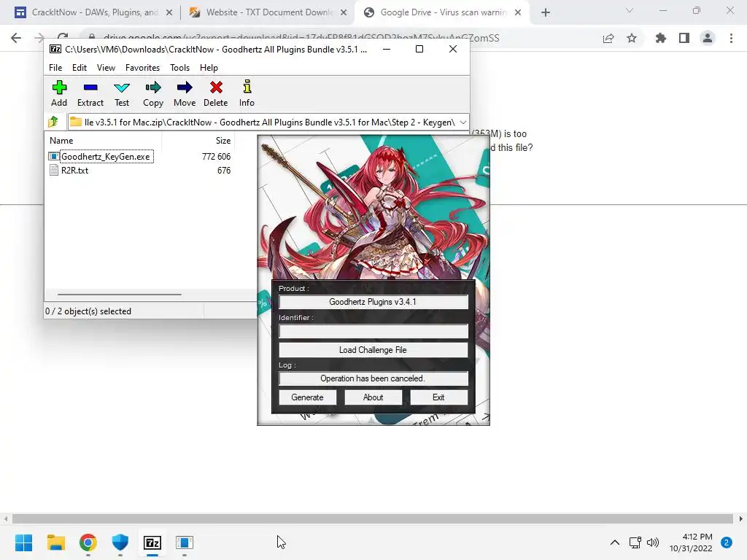Click the Copy toolbar icon
Viewport: 747px width, 560px height.
(153, 93)
